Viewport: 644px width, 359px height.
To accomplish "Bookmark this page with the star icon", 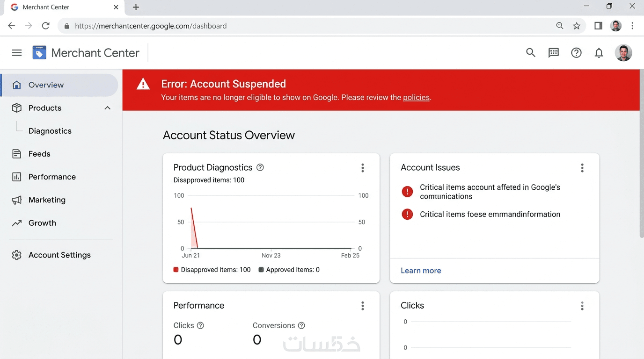I will pyautogui.click(x=577, y=26).
